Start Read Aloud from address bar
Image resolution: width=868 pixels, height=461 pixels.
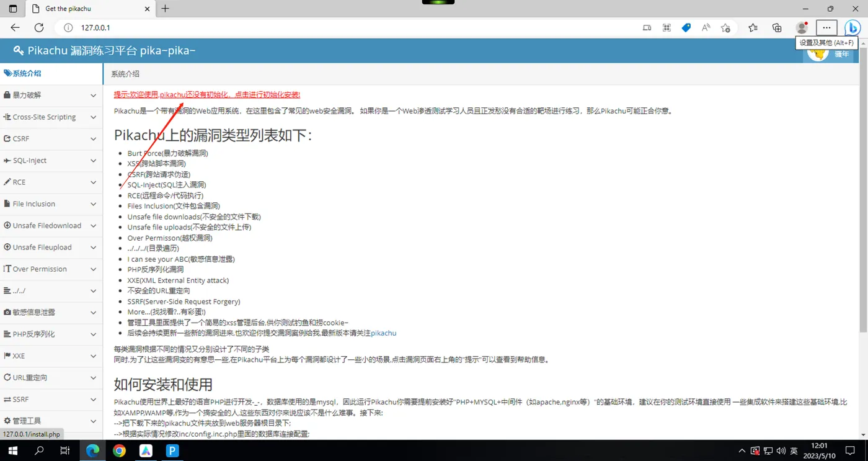(706, 27)
